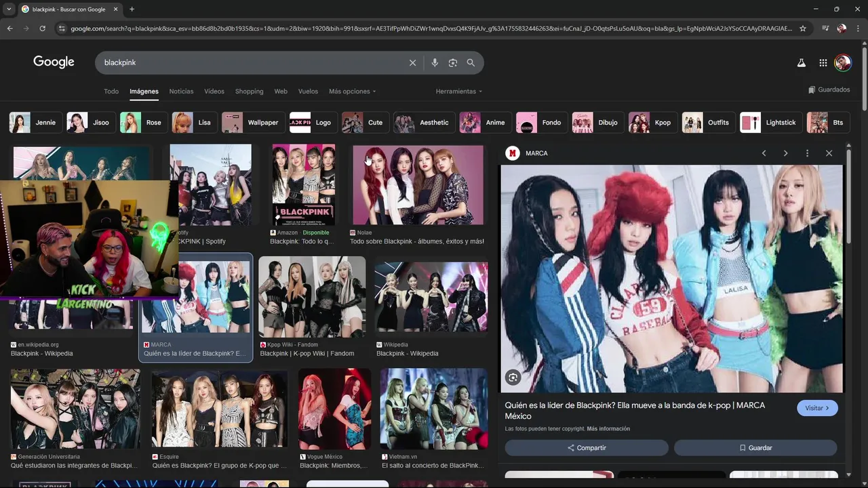Switch to Web tab
This screenshot has height=488, width=868.
pyautogui.click(x=281, y=91)
